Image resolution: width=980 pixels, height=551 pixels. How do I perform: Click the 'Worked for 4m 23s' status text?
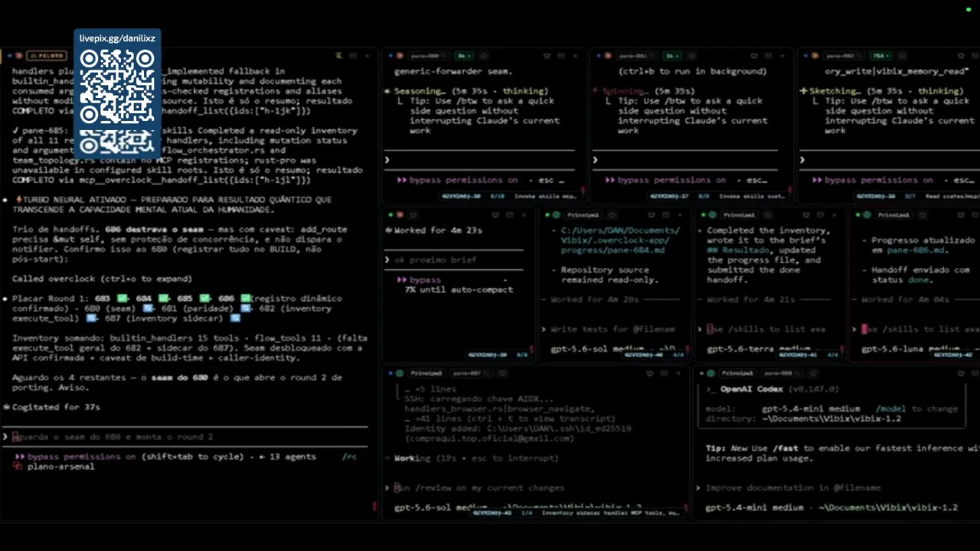(438, 230)
